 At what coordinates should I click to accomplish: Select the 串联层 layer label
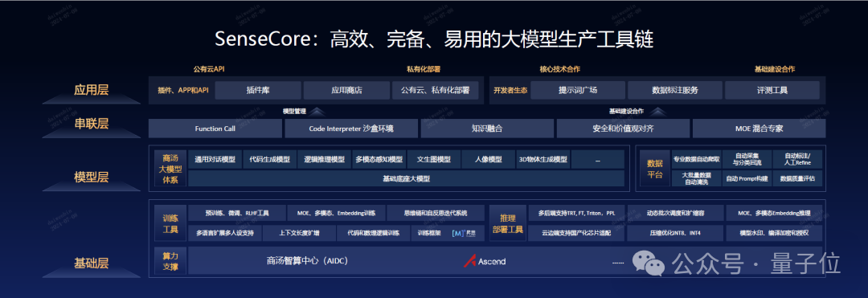pyautogui.click(x=92, y=124)
